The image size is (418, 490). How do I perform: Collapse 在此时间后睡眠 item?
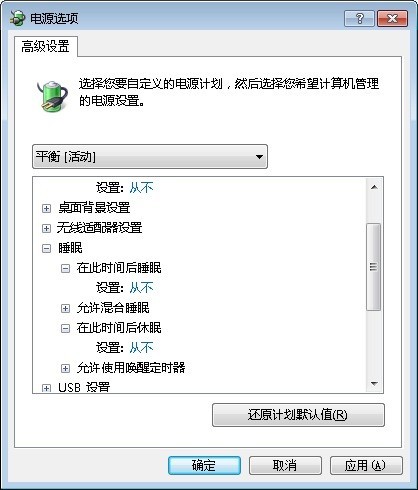coord(65,268)
